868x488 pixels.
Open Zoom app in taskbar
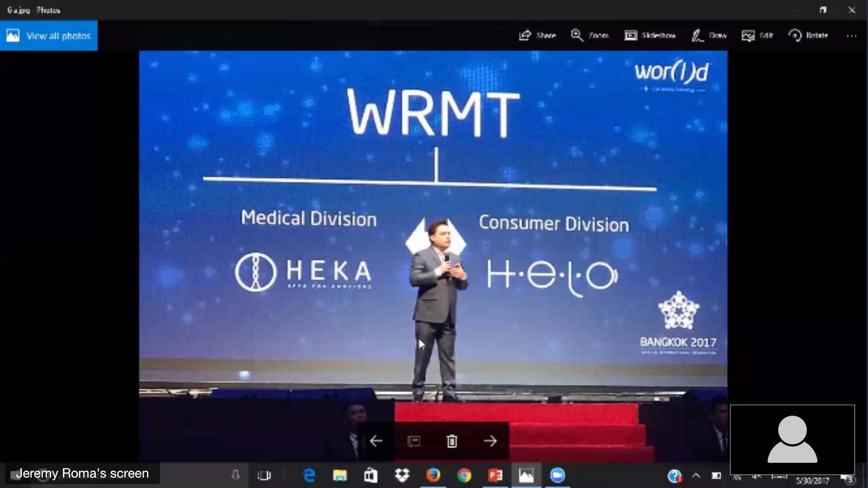[557, 476]
